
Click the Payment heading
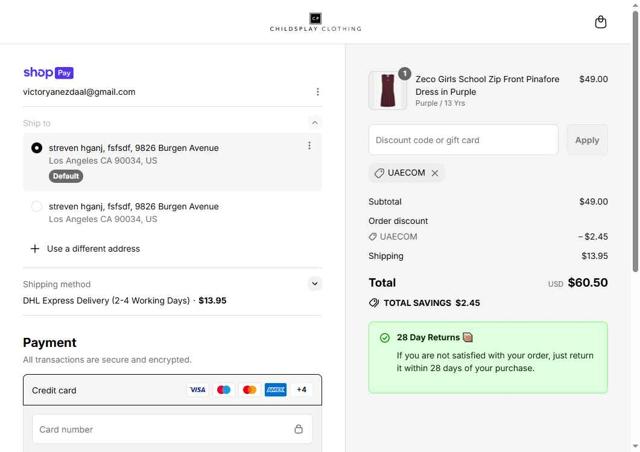[x=50, y=343]
